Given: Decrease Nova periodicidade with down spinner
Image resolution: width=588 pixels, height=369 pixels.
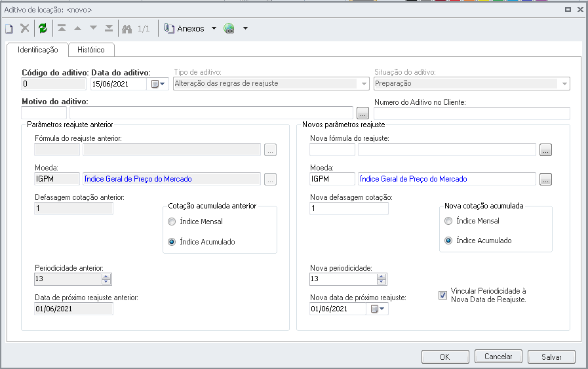Looking at the screenshot, I should tap(382, 281).
